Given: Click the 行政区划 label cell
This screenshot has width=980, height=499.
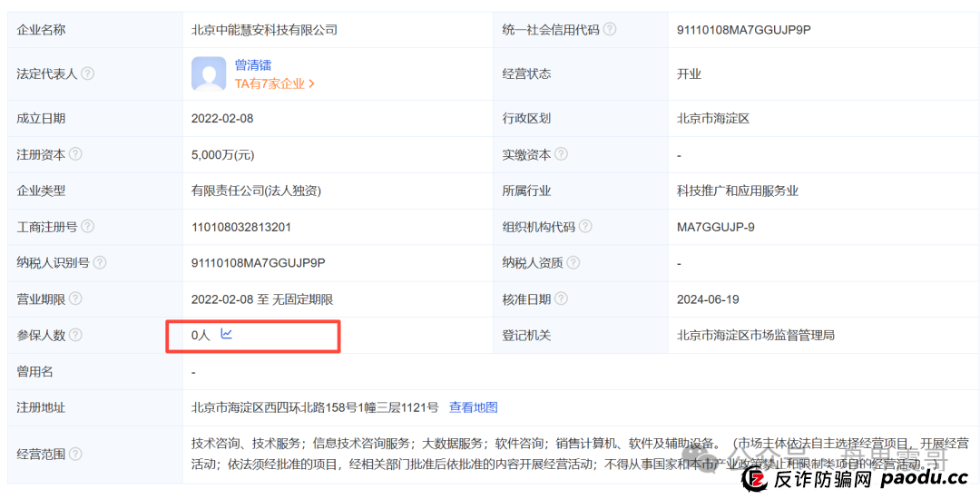Looking at the screenshot, I should [x=581, y=118].
